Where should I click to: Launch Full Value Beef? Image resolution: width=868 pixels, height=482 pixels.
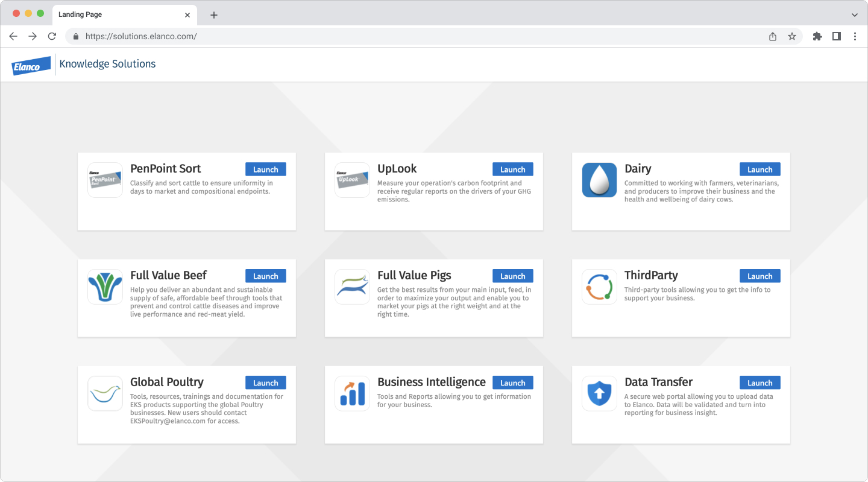pyautogui.click(x=266, y=276)
